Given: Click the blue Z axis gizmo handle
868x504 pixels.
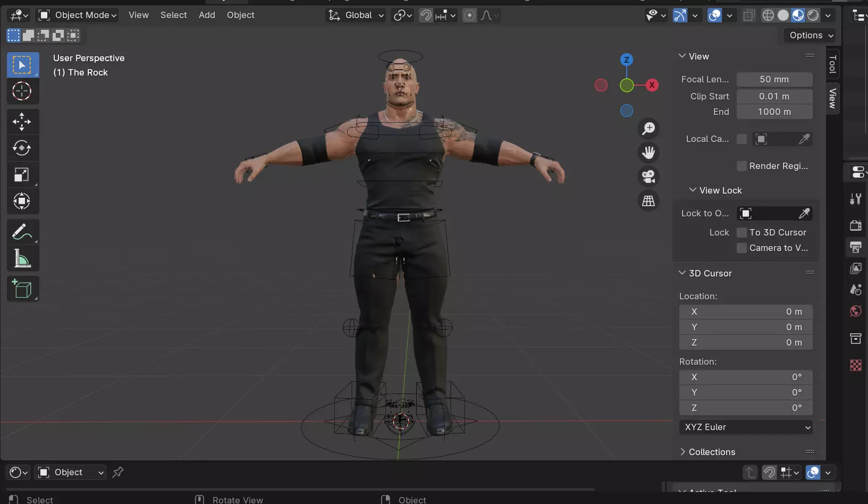Looking at the screenshot, I should tap(627, 60).
